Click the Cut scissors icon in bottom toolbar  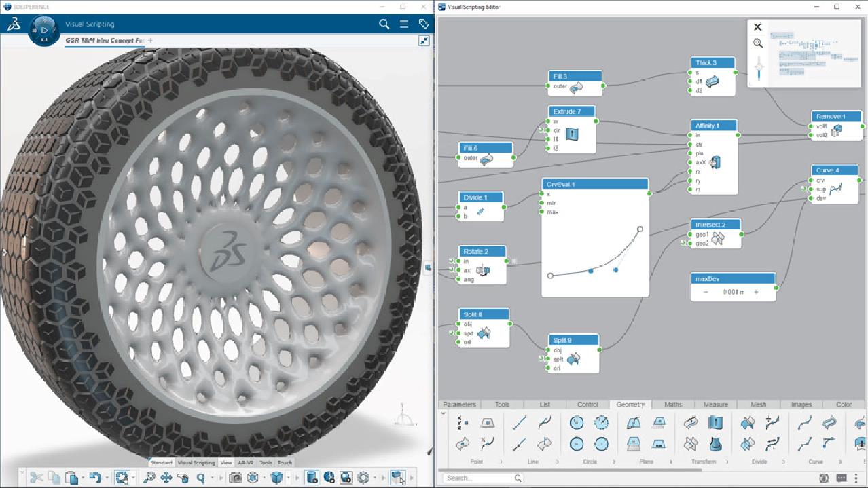coord(37,478)
